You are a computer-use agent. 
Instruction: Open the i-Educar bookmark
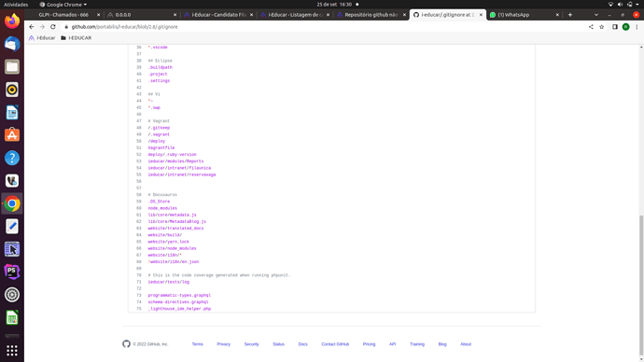pos(42,37)
